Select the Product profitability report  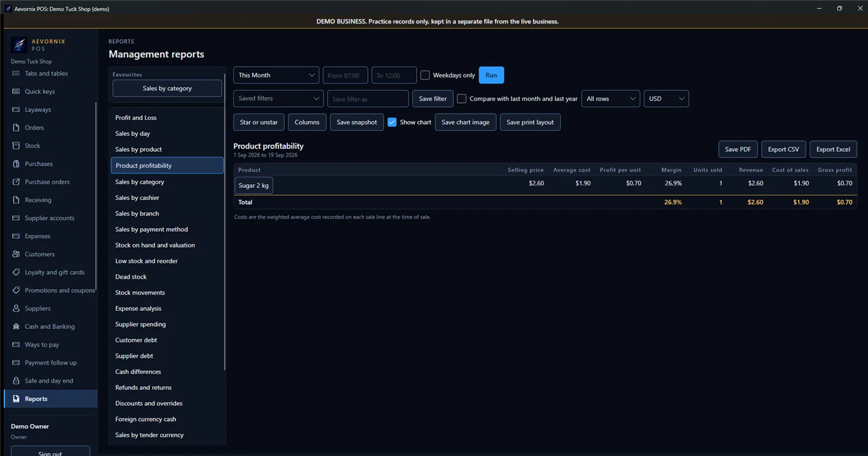(x=167, y=165)
